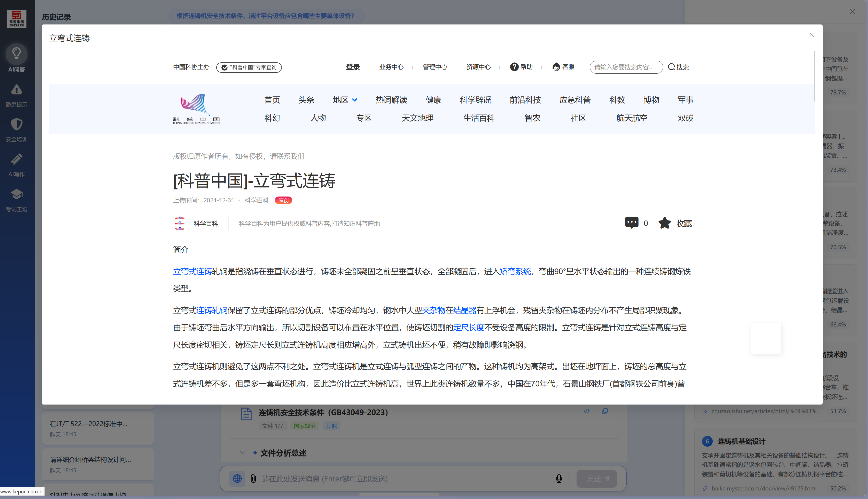This screenshot has width=868, height=499.
Task: Select the AI写作 pencil icon
Action: click(x=16, y=159)
